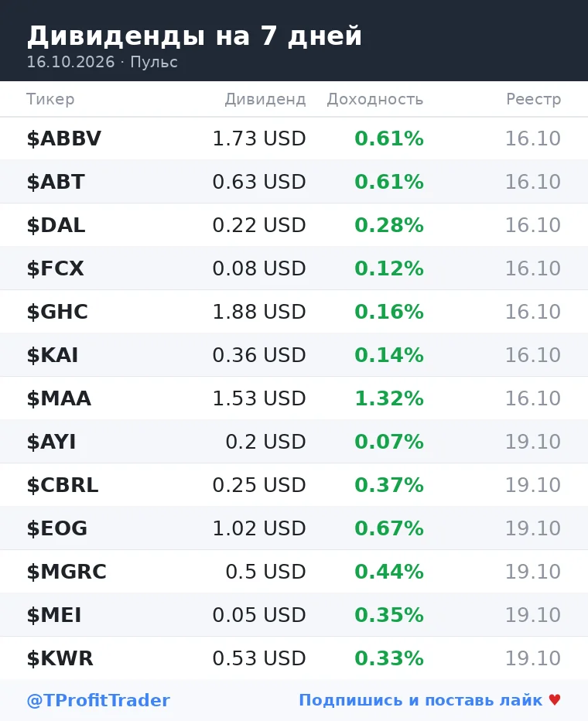Select the $AYI ticker
Viewport: 588px width, 721px height.
(51, 442)
